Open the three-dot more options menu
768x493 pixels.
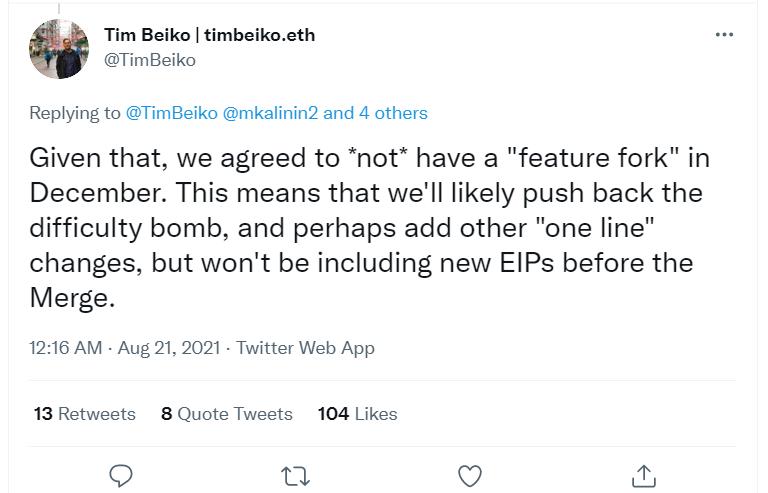(x=725, y=35)
